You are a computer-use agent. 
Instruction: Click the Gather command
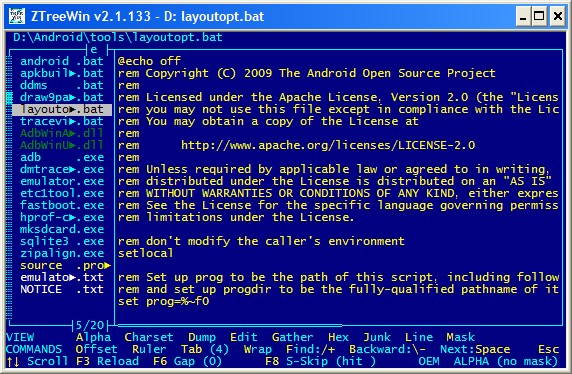(293, 337)
